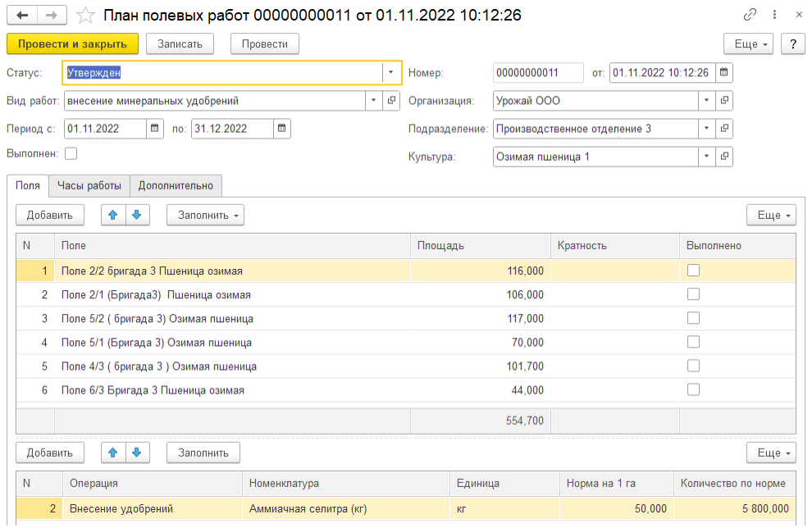812x528 pixels.
Task: Move field row up in Поля table
Action: pyautogui.click(x=113, y=215)
